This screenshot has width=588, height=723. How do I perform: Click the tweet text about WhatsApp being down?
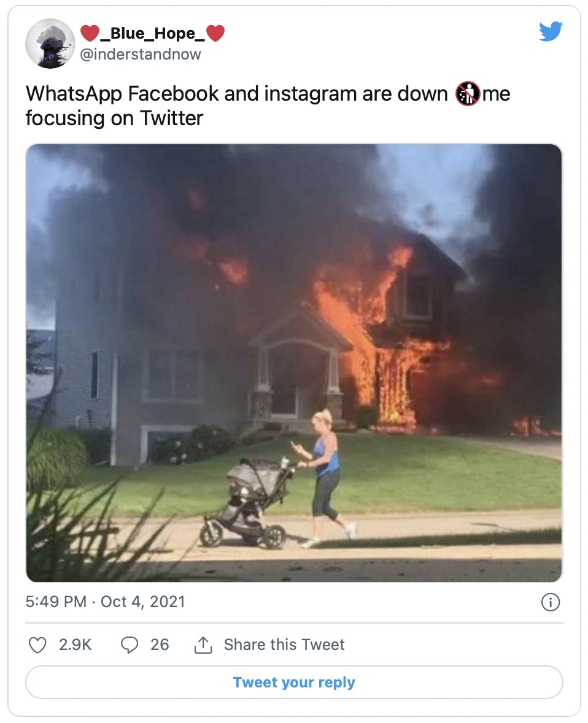pos(246,105)
